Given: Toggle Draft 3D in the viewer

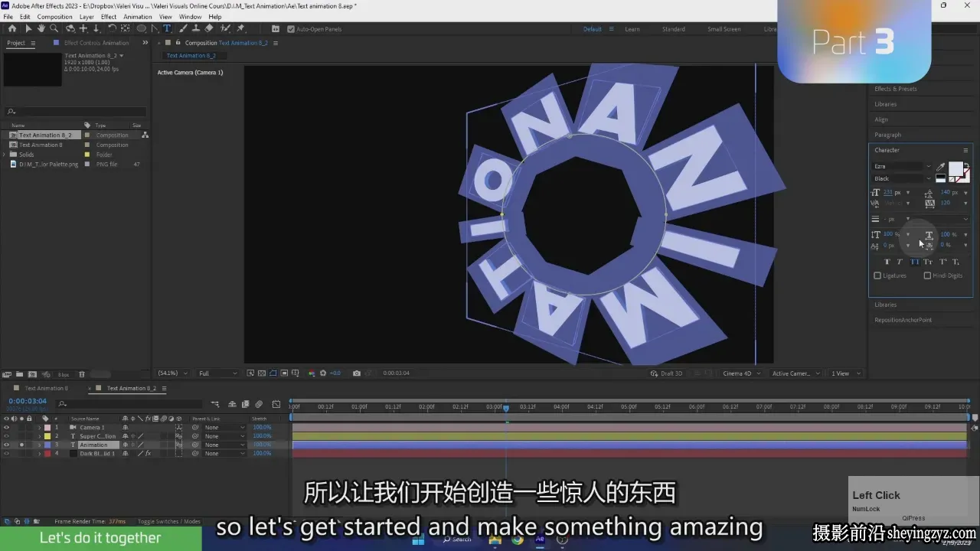Looking at the screenshot, I should pos(666,373).
